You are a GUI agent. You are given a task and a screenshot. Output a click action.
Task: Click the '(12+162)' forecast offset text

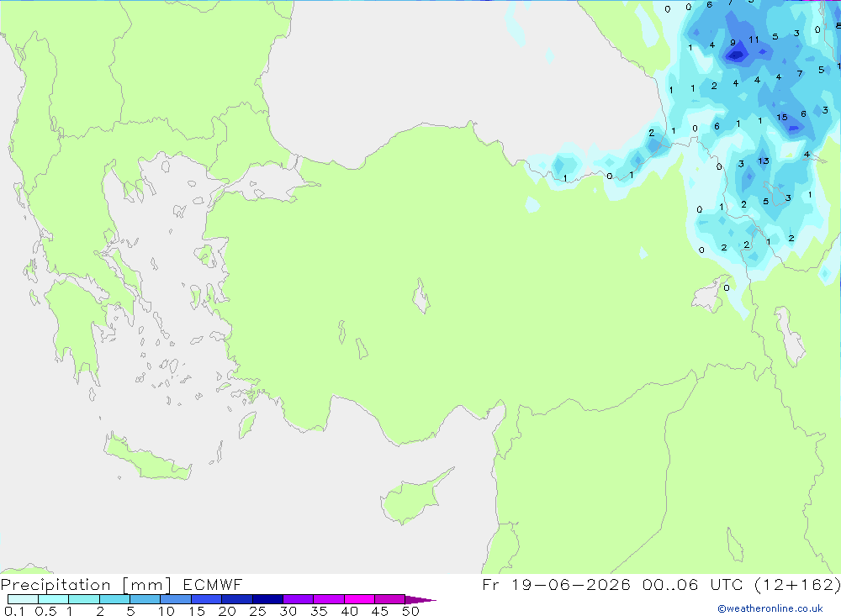[x=797, y=584]
